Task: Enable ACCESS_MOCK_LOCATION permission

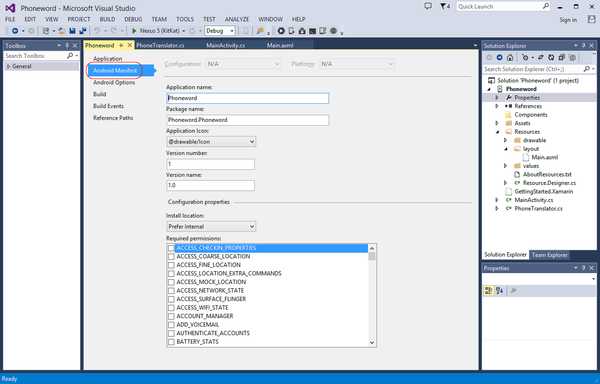Action: (x=171, y=282)
